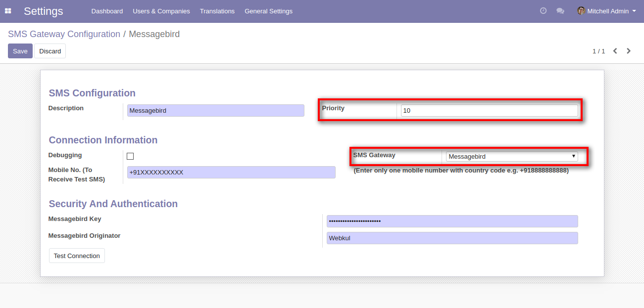Click the Security And Authentication heading
The width and height of the screenshot is (644, 308).
[x=113, y=204]
